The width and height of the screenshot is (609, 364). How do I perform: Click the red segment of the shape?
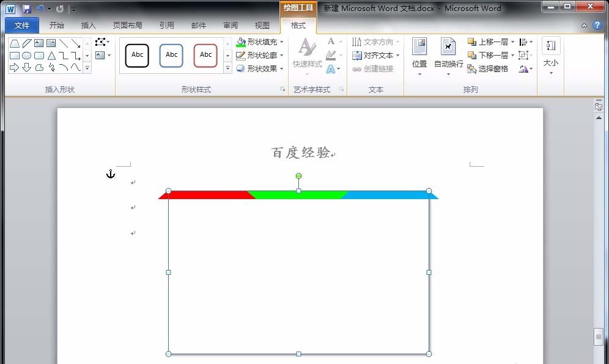coord(207,195)
